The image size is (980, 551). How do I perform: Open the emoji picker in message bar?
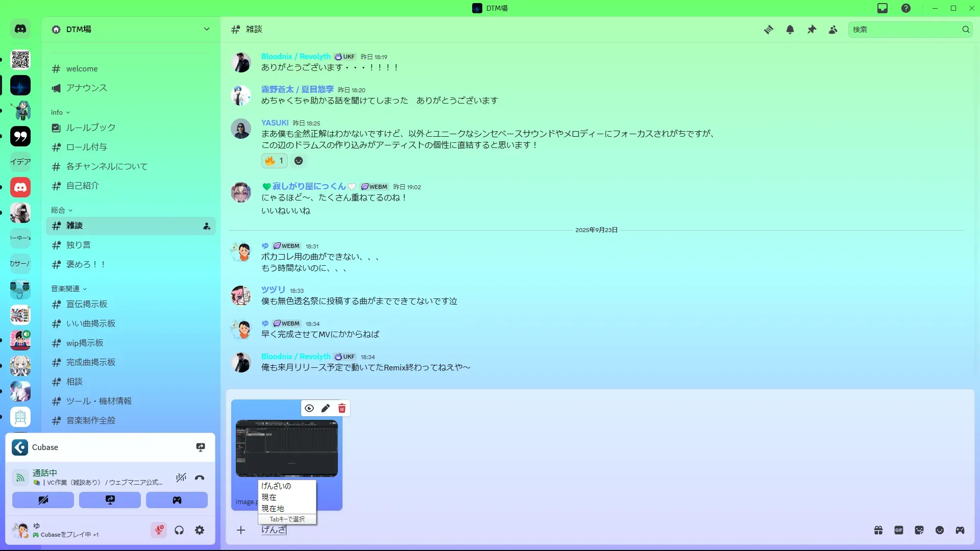[x=940, y=530]
